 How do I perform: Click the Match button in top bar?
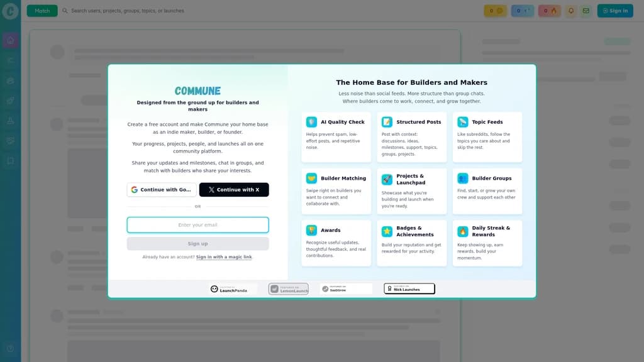tap(42, 11)
